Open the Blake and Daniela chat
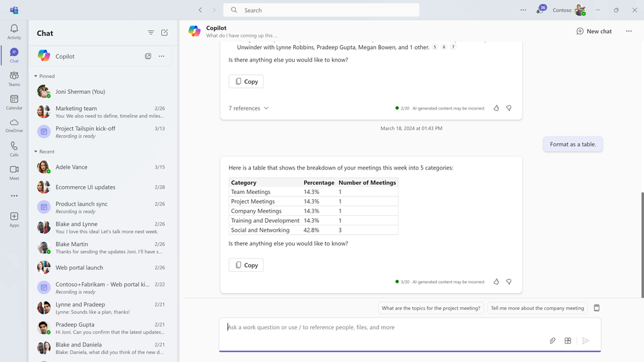The image size is (644, 362). click(101, 348)
